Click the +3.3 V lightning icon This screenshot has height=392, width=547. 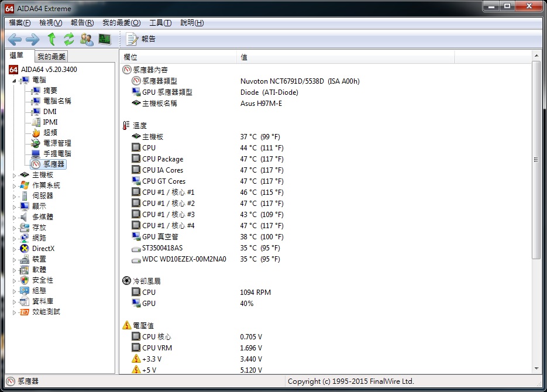coord(136,359)
